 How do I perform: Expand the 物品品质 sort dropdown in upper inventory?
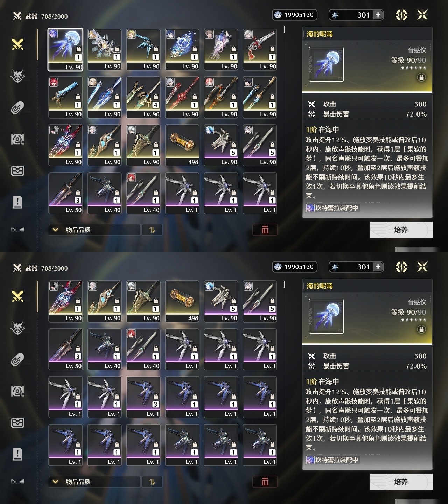[94, 230]
